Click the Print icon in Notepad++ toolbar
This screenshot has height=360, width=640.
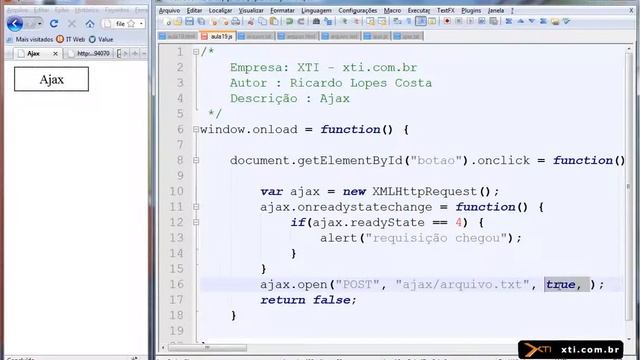coord(236,21)
